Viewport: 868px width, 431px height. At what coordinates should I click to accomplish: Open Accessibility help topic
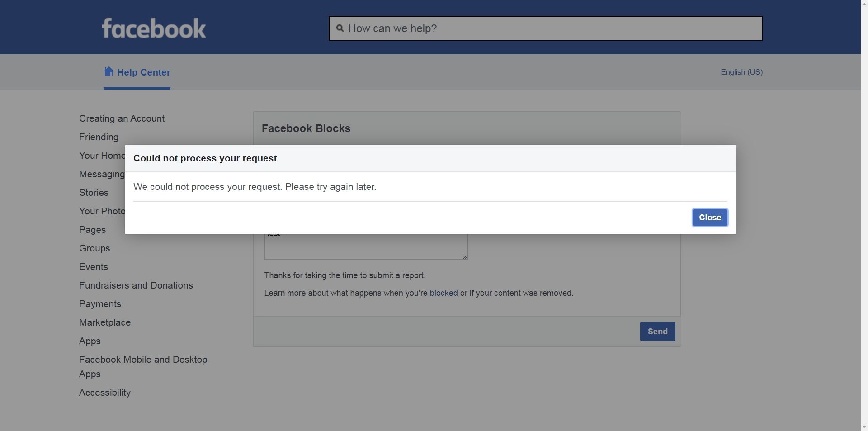[105, 393]
